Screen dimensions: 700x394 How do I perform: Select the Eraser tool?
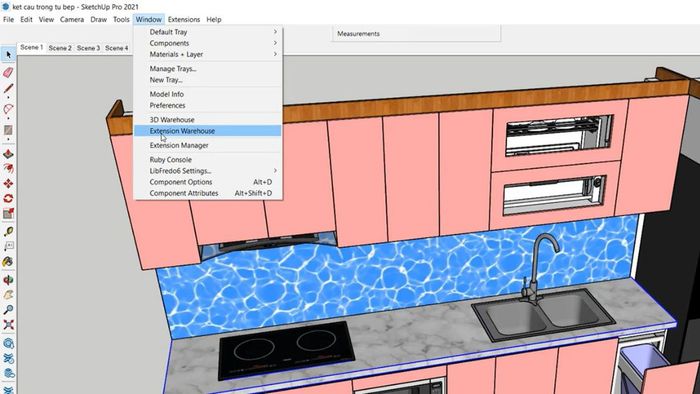pos(8,72)
